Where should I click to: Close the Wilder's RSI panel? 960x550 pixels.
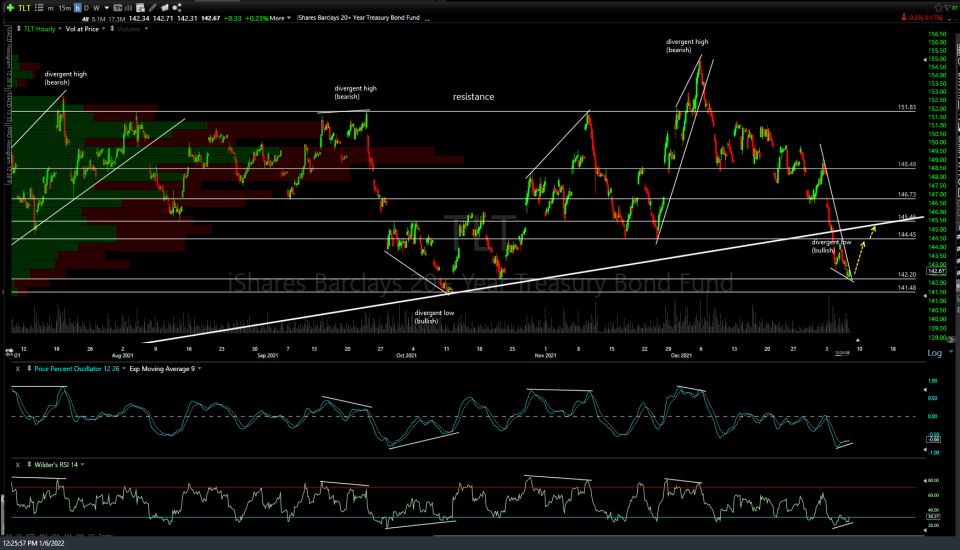click(17, 465)
